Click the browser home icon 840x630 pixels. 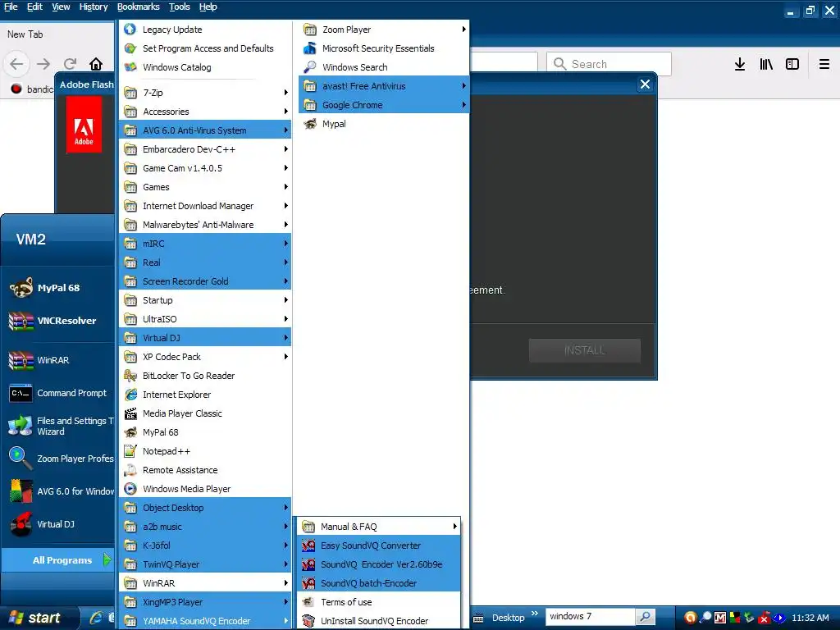[96, 64]
